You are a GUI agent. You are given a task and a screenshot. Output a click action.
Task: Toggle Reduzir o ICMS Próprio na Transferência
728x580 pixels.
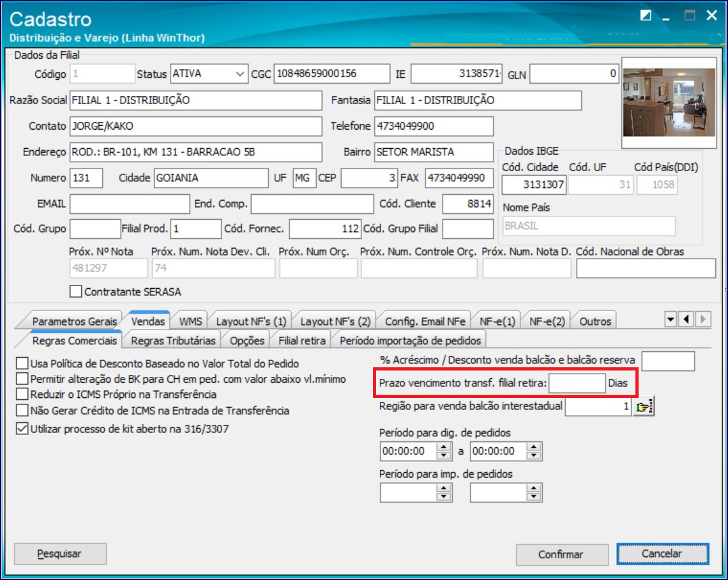(22, 394)
